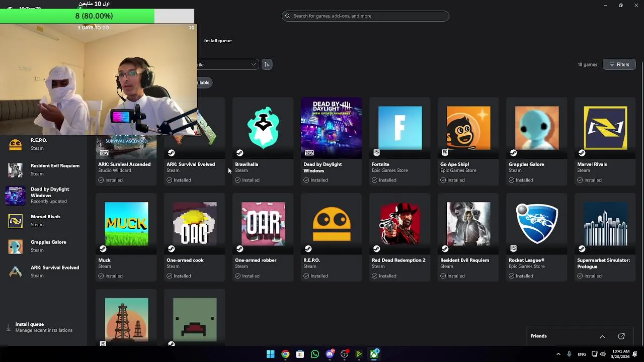Click the Game Pass badge on Dead by Daylight
The image size is (644, 362).
click(x=308, y=153)
